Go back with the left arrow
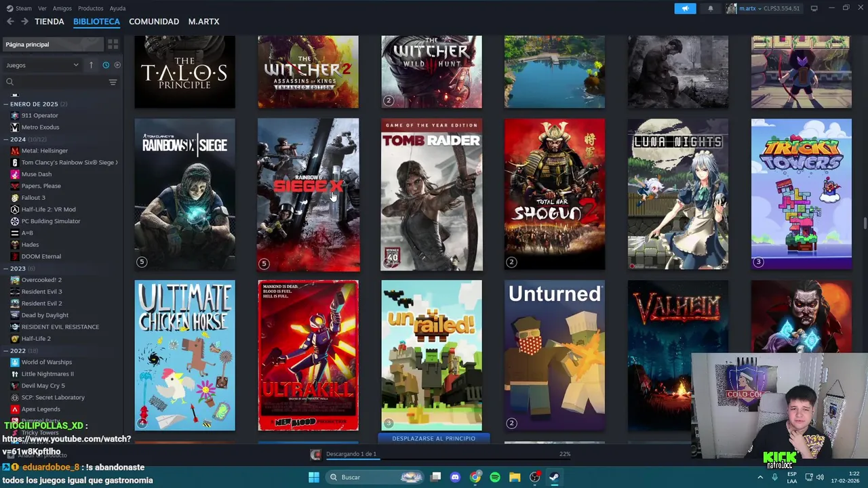 [x=10, y=22]
